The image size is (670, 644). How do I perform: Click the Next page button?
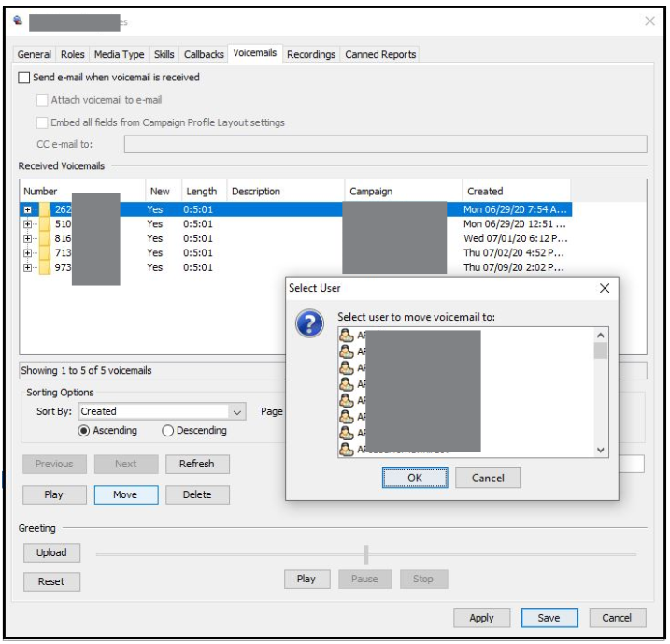click(125, 465)
